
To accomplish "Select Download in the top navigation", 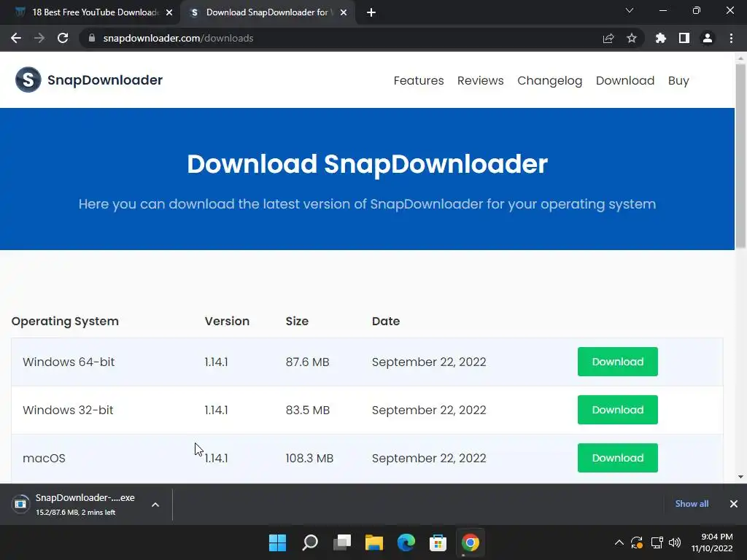I will click(x=625, y=80).
